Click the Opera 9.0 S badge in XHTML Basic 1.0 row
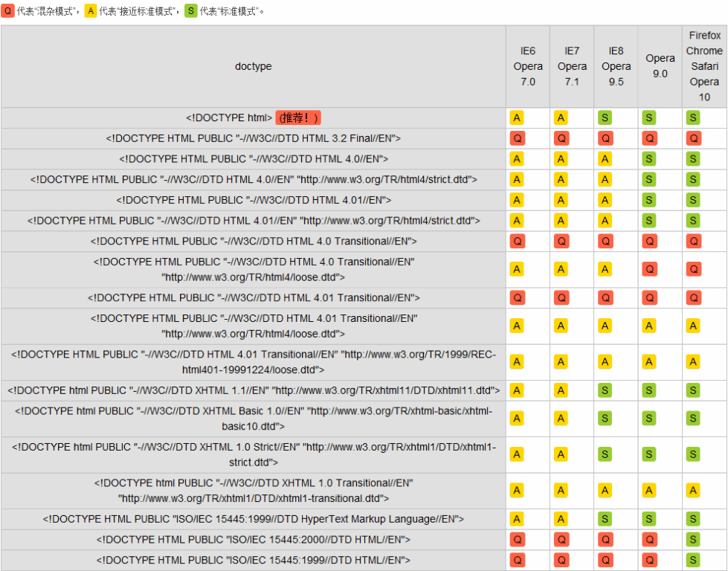This screenshot has width=728, height=571. click(649, 419)
